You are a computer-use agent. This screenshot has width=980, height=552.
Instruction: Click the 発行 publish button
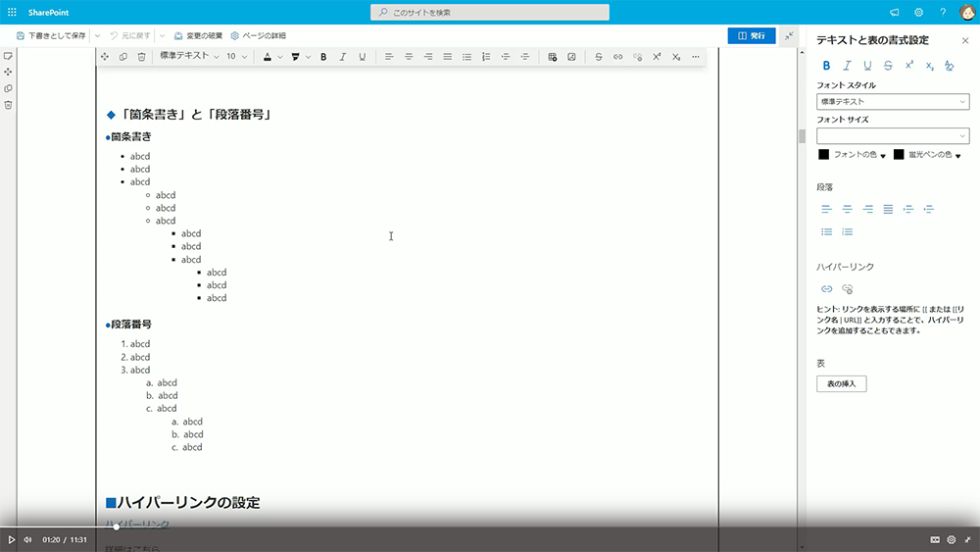[x=752, y=35]
